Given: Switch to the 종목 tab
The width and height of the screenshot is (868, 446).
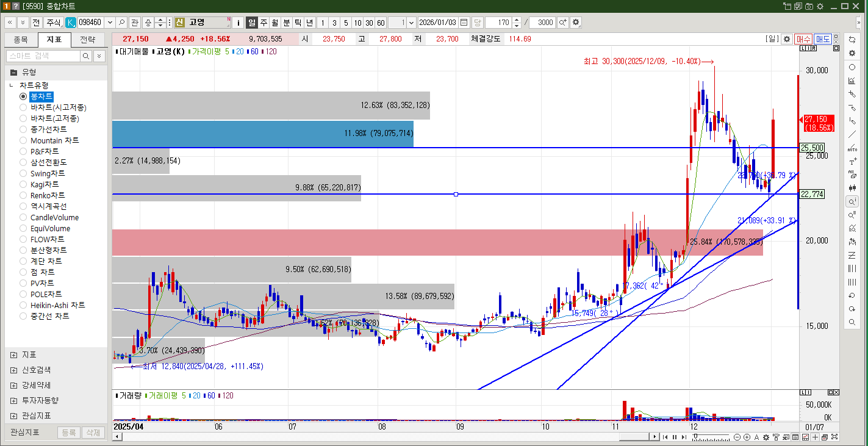Looking at the screenshot, I should [x=21, y=40].
